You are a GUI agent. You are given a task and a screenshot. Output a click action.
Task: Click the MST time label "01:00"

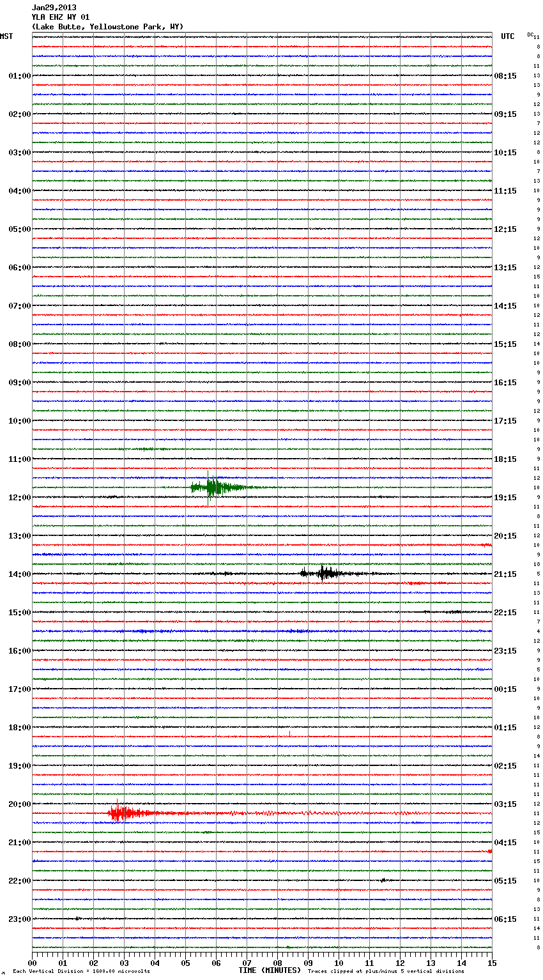pyautogui.click(x=20, y=76)
